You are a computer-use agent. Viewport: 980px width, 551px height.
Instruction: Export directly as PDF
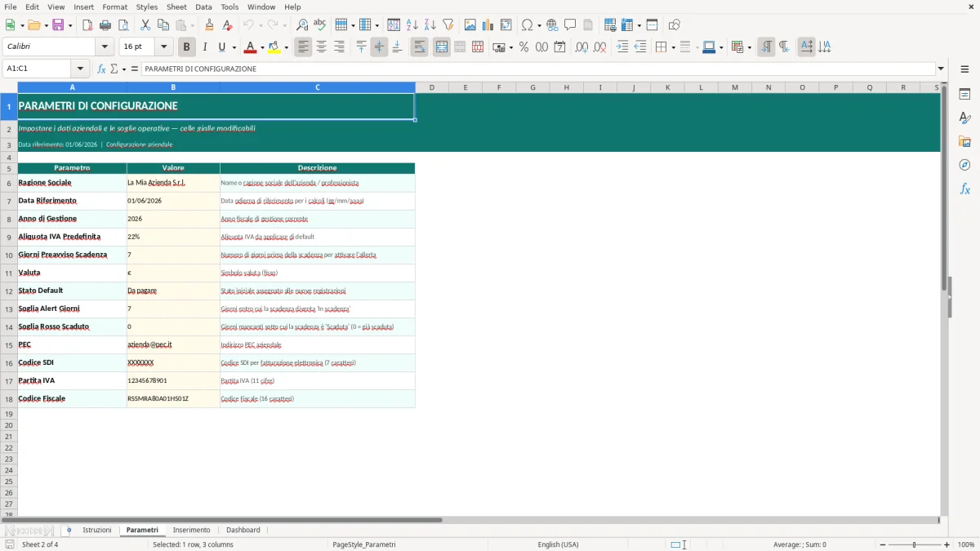[x=87, y=25]
